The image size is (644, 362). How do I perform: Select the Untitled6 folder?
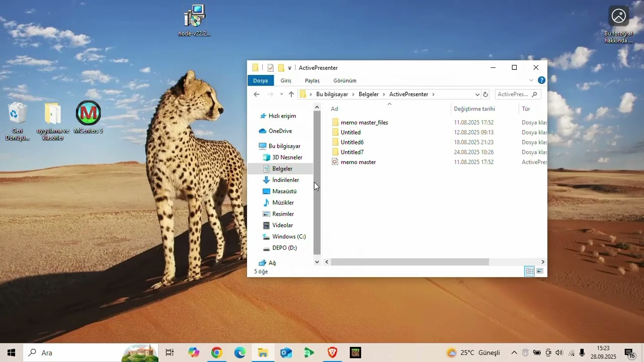click(348, 142)
